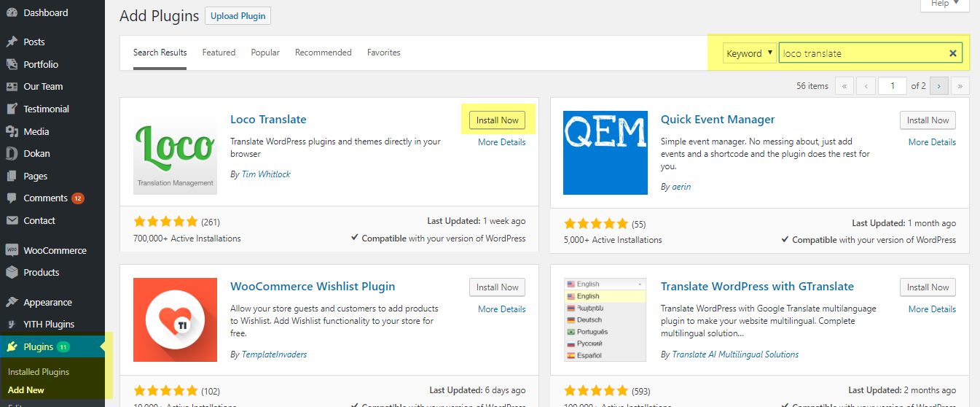Click the Comments bubble icon
Viewport: 980px width, 407px height.
pos(12,198)
